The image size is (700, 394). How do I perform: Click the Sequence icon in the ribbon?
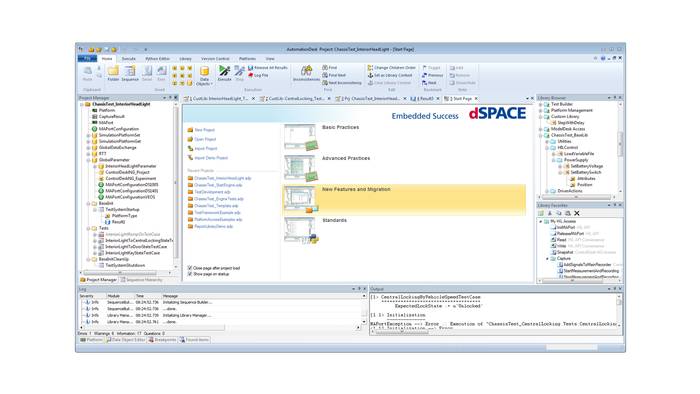click(x=130, y=71)
